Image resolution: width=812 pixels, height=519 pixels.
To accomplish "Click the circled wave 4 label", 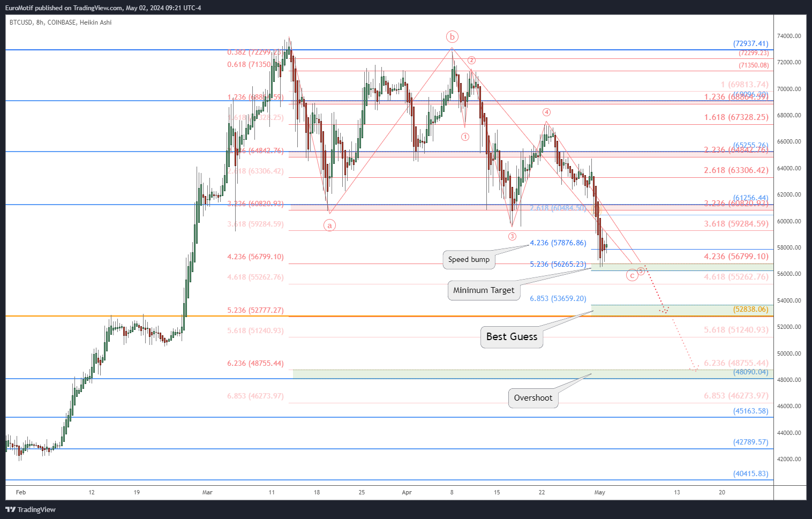I will [546, 112].
